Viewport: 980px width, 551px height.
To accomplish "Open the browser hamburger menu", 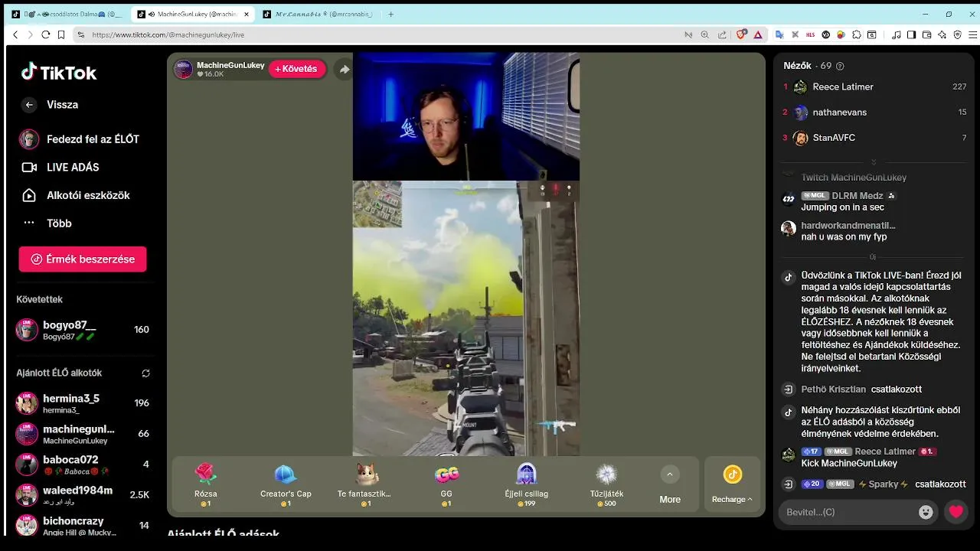I will point(973,35).
